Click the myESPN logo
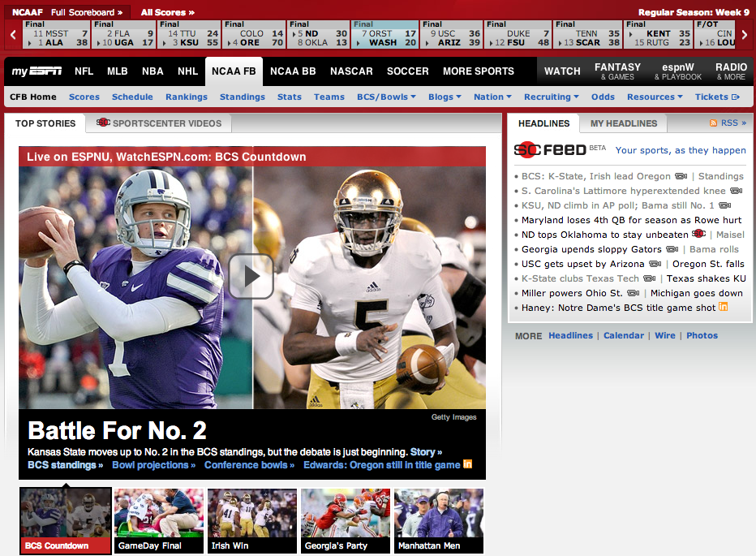 coord(37,71)
